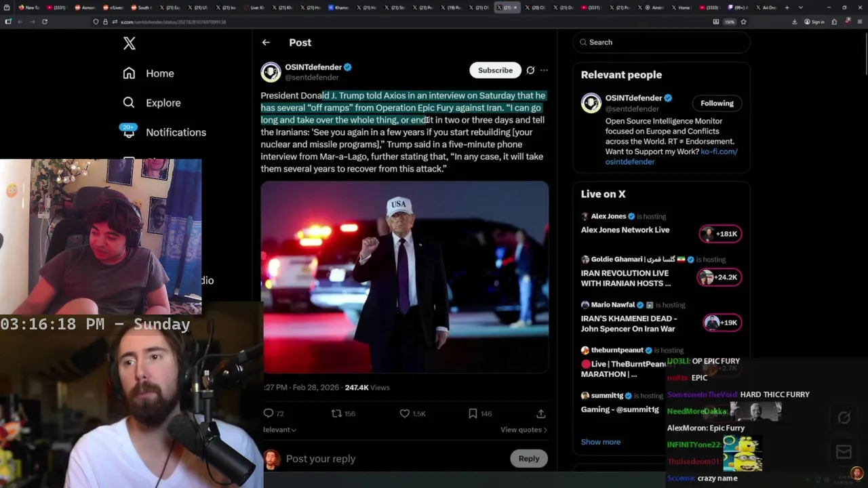Click the back arrow next to Post
868x488 pixels.
coord(266,42)
